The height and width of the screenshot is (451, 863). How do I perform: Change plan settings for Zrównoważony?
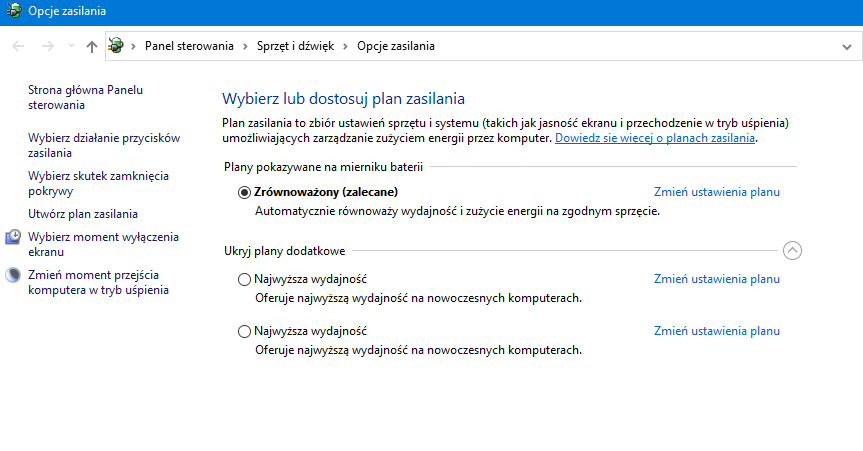[x=717, y=192]
